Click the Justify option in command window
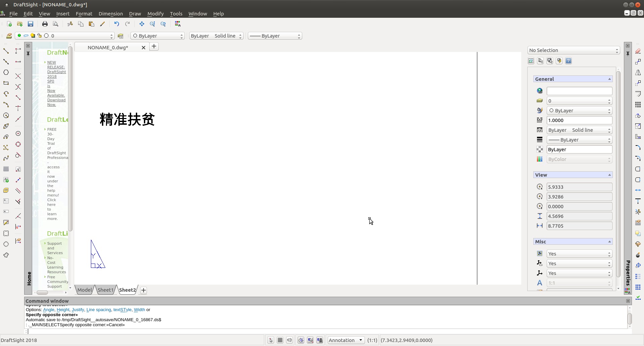Screen dimensions: 644x346 pyautogui.click(x=78, y=310)
